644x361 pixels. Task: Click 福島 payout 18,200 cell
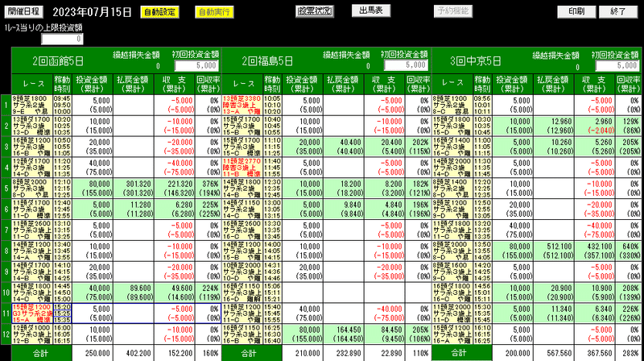[344, 189]
